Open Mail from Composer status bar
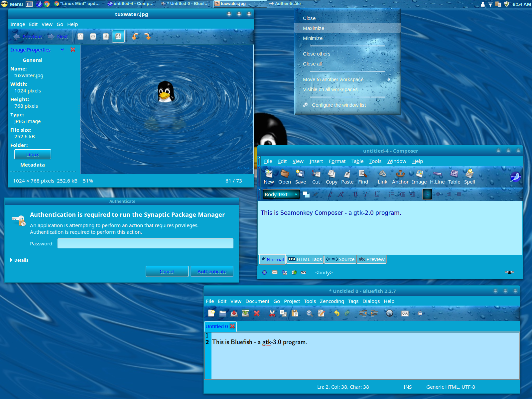The image size is (532, 399). (x=275, y=272)
